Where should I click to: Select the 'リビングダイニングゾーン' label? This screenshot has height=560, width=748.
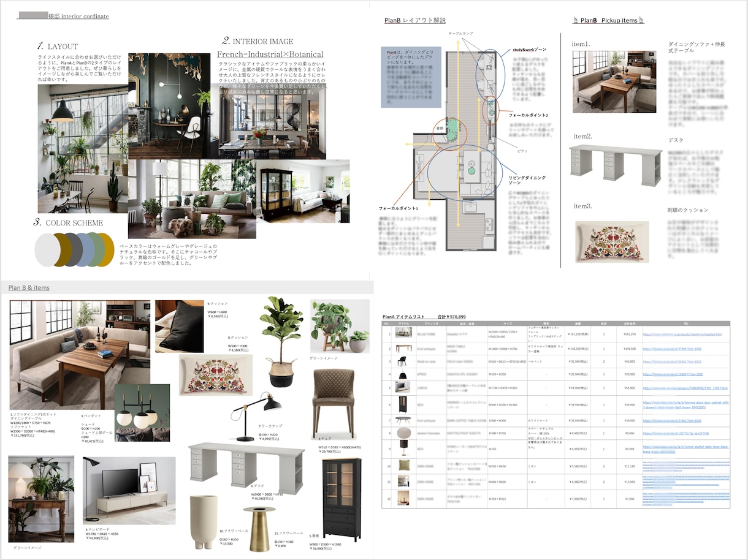coord(527,180)
